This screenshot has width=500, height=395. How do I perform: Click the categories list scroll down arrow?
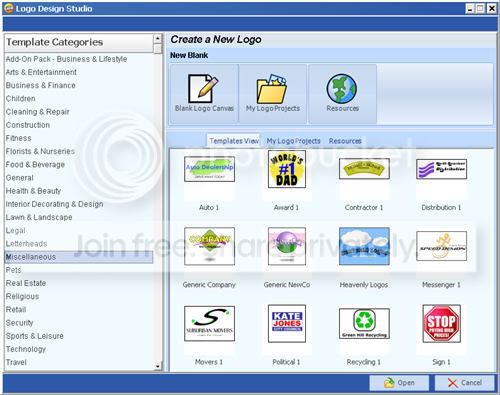point(158,366)
